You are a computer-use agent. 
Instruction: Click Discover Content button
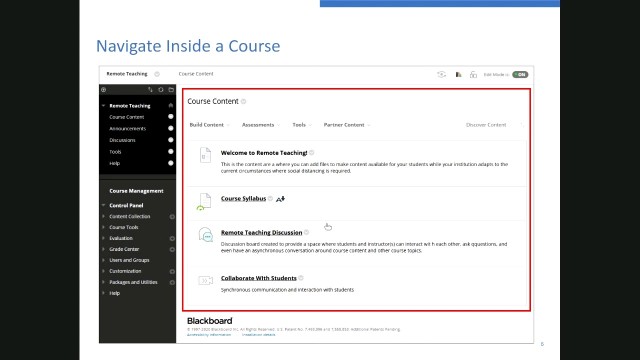[486, 125]
